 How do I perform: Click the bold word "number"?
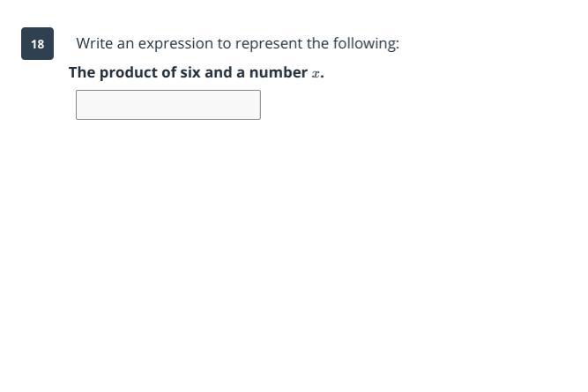click(279, 72)
